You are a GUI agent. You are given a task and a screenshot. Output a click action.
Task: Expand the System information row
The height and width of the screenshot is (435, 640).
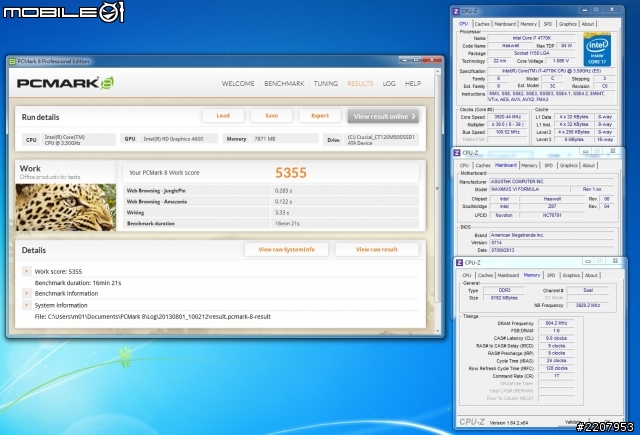(x=27, y=305)
